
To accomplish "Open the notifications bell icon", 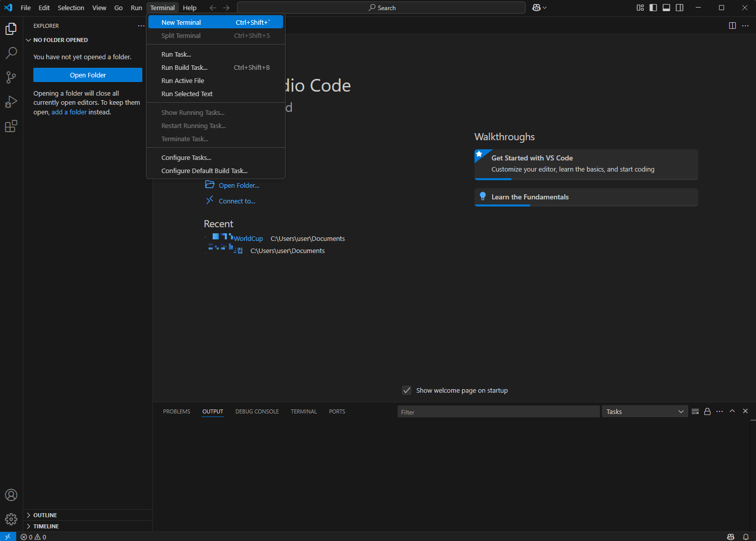I will (746, 537).
